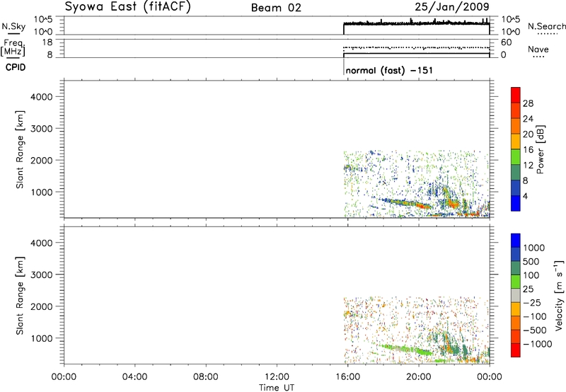The image size is (566, 392).
Task: Click the dotted line sample under Nave
Action: (x=538, y=57)
